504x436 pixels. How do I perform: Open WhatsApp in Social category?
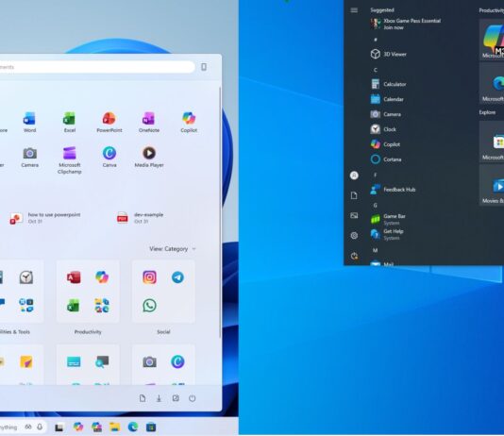[x=149, y=306]
